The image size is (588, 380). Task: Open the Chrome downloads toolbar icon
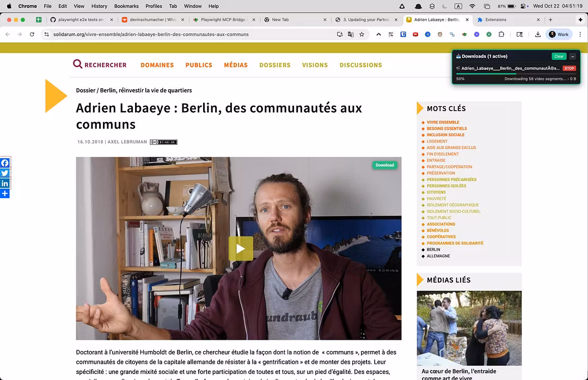pos(537,34)
